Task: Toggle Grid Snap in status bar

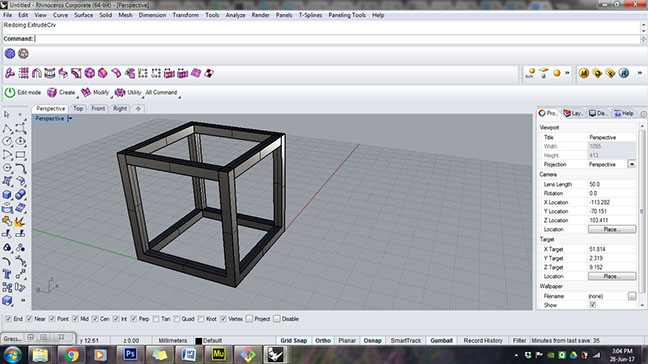Action: [293, 340]
